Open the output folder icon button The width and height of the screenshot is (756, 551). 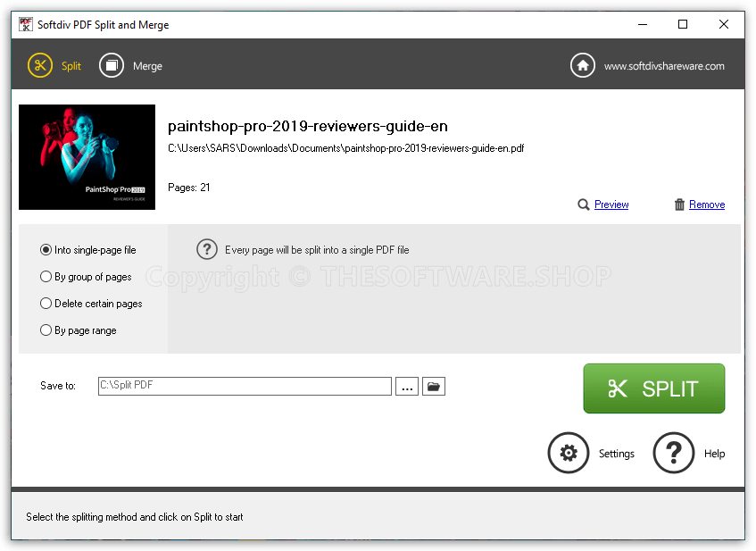point(434,386)
